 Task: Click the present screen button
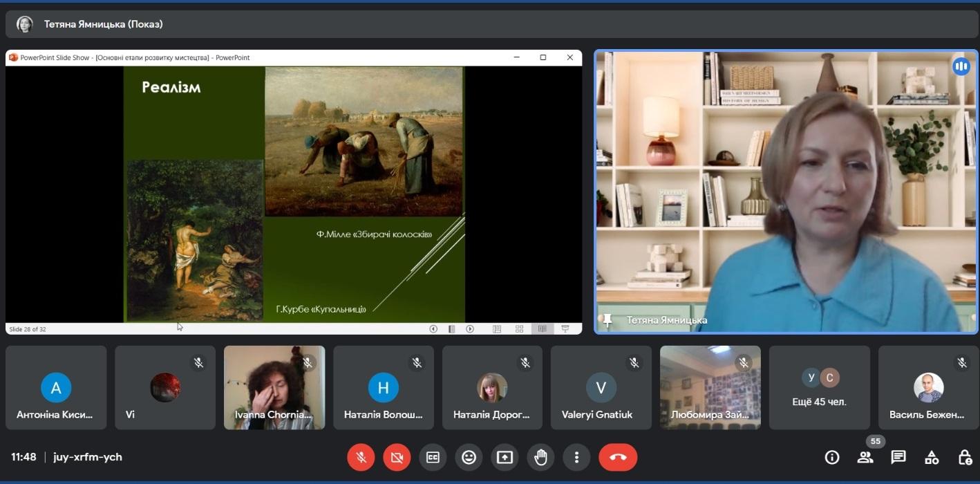click(x=505, y=457)
